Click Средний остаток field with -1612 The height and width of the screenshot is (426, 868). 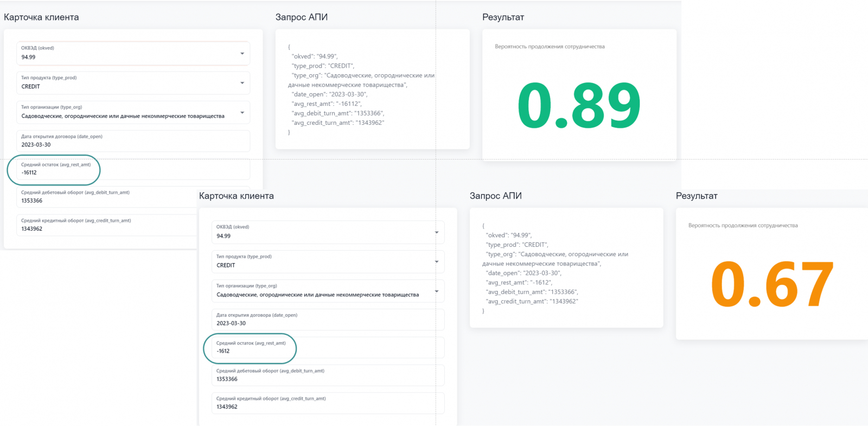[328, 348]
